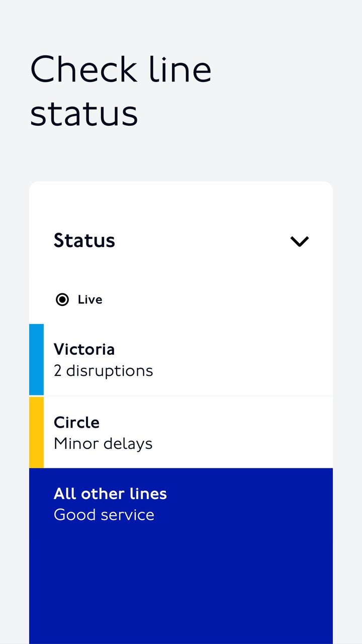362x644 pixels.
Task: View Victoria's 2 disruptions text
Action: (103, 371)
